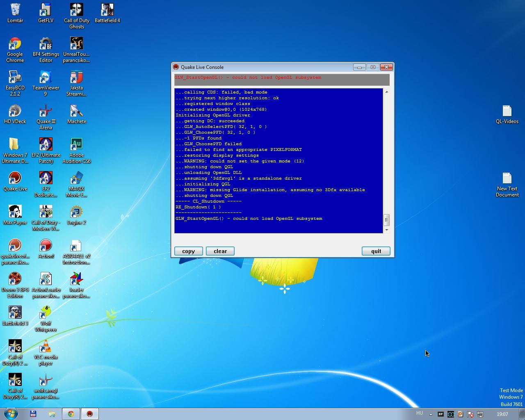
Task: Open Windows Explorer from the taskbar
Action: [52, 414]
